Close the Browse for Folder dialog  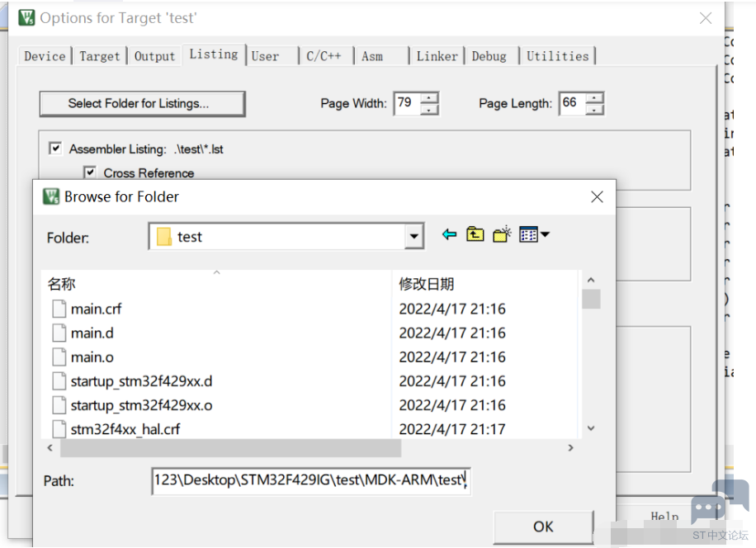(597, 196)
